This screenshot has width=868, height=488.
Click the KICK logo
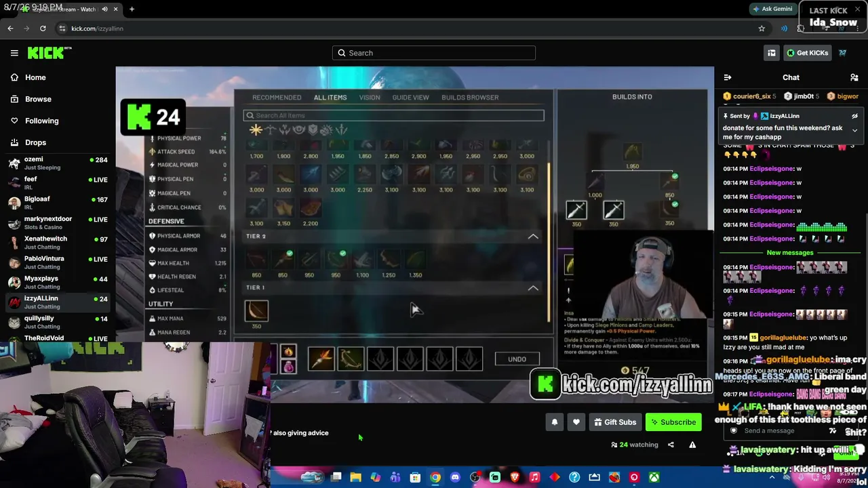click(x=50, y=53)
